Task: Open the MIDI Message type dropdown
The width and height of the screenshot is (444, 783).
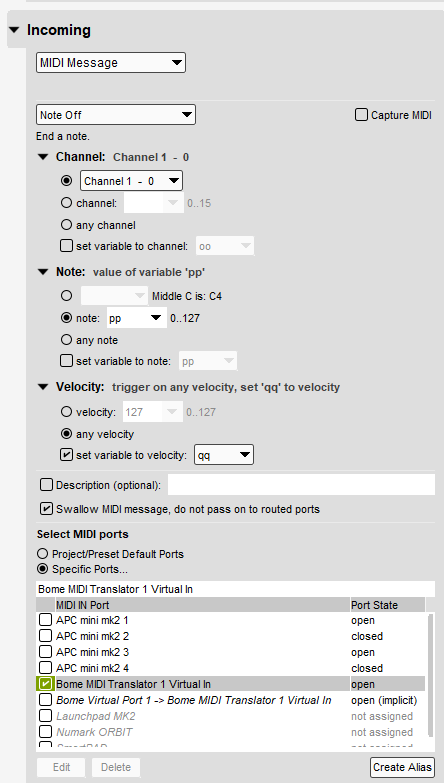Action: 111,63
